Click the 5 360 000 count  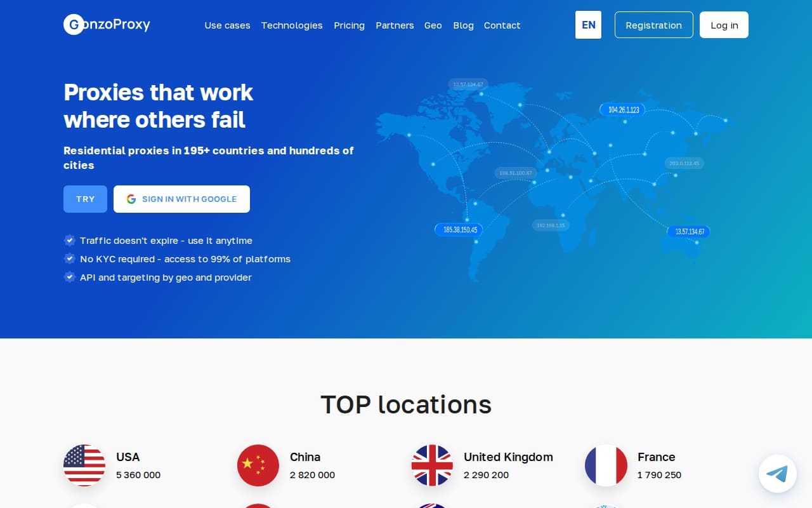(x=138, y=475)
